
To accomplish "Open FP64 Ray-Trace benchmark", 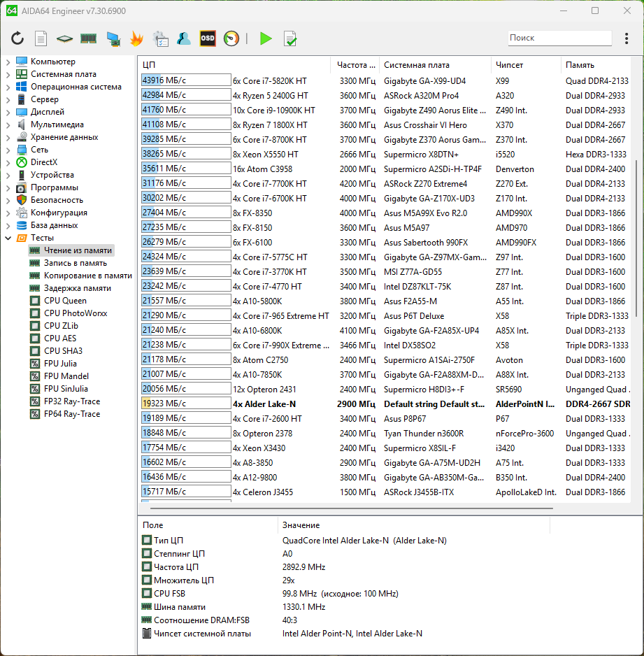I will 71,414.
